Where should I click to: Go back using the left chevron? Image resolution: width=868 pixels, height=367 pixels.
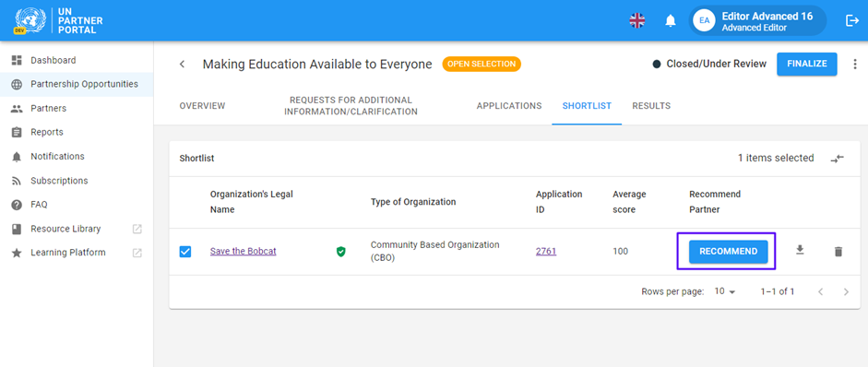pyautogui.click(x=182, y=65)
